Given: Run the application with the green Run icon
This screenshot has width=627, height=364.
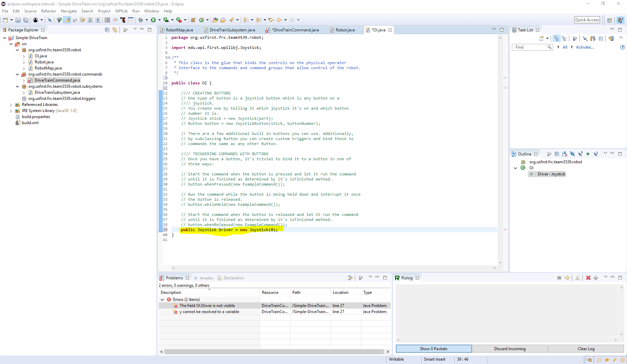Looking at the screenshot, I should click(154, 20).
